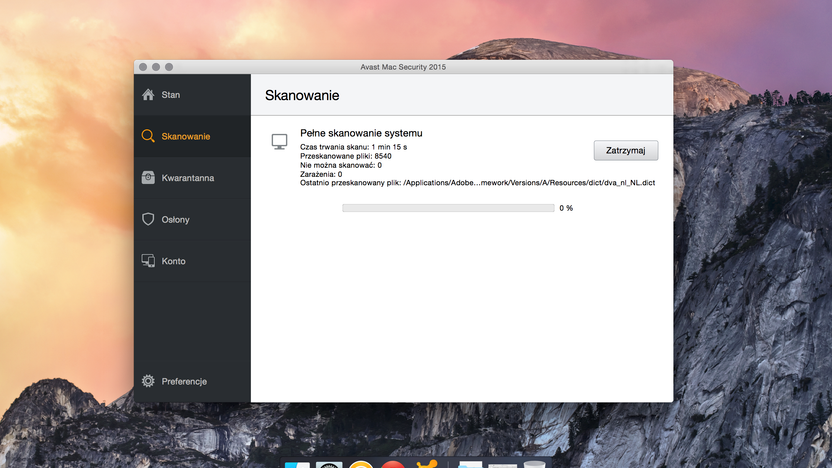Click Czas trwania skanu: 1 min 15 s
Image resolution: width=832 pixels, height=468 pixels.
tap(353, 147)
